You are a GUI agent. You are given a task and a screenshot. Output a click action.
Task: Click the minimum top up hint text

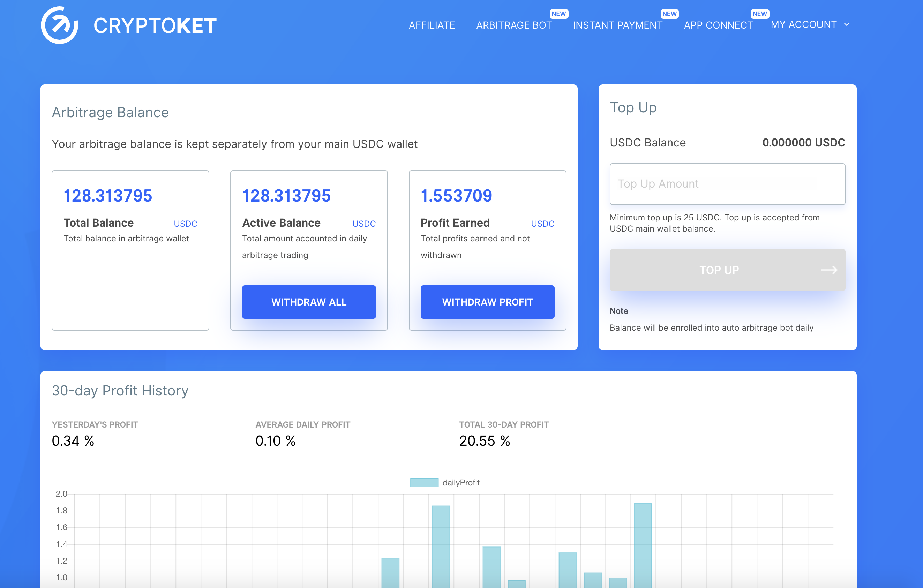point(714,223)
